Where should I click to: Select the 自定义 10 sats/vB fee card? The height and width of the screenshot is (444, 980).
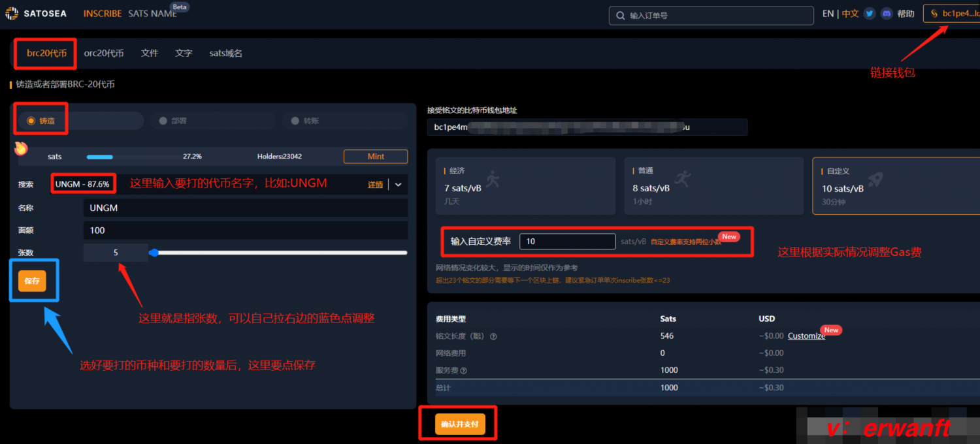pyautogui.click(x=896, y=186)
